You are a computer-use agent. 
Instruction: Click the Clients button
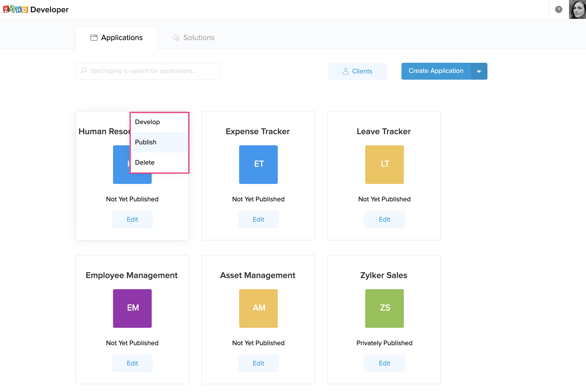[357, 71]
